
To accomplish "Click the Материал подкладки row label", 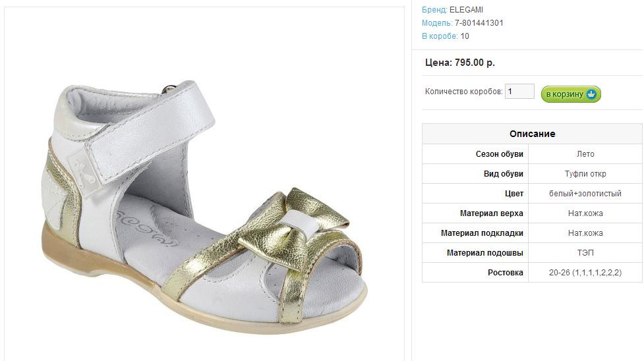I will (x=483, y=233).
